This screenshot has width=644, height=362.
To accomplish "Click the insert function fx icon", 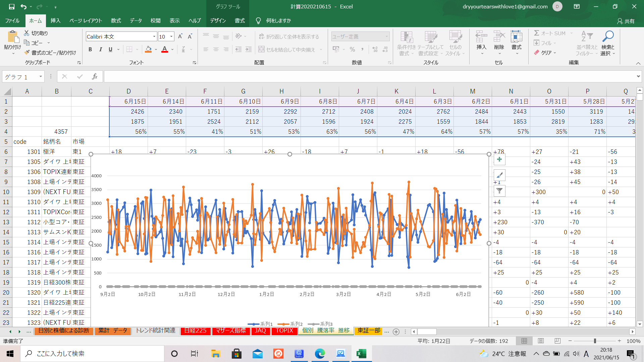I will pos(95,77).
